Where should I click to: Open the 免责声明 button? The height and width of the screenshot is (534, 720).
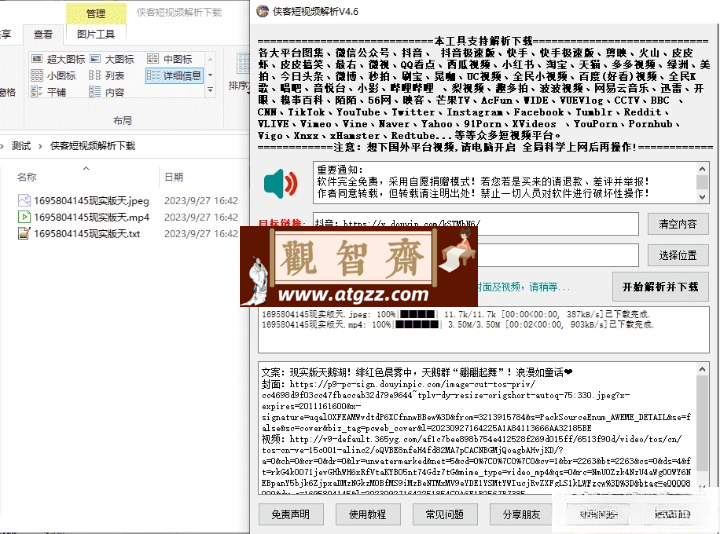(291, 514)
